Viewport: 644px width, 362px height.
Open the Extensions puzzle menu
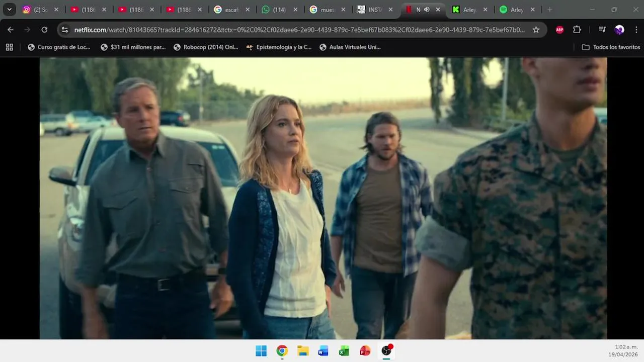pyautogui.click(x=577, y=30)
